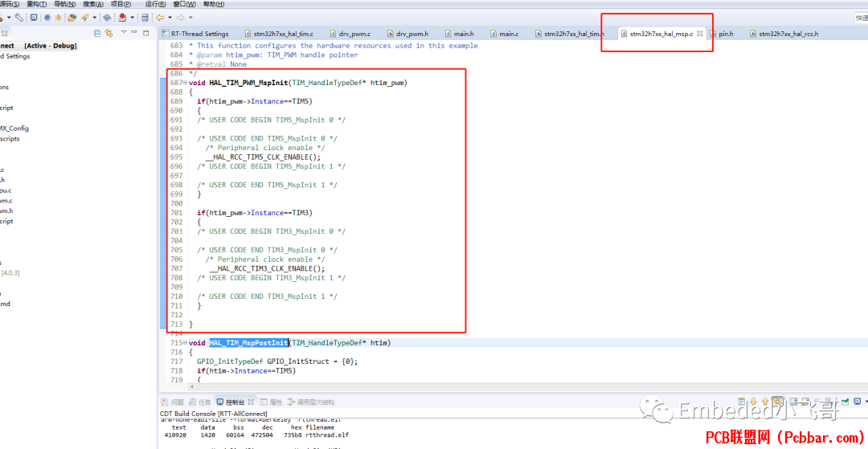Show previous console output with up arrow
Screen dimensions: 868x449
765,402
